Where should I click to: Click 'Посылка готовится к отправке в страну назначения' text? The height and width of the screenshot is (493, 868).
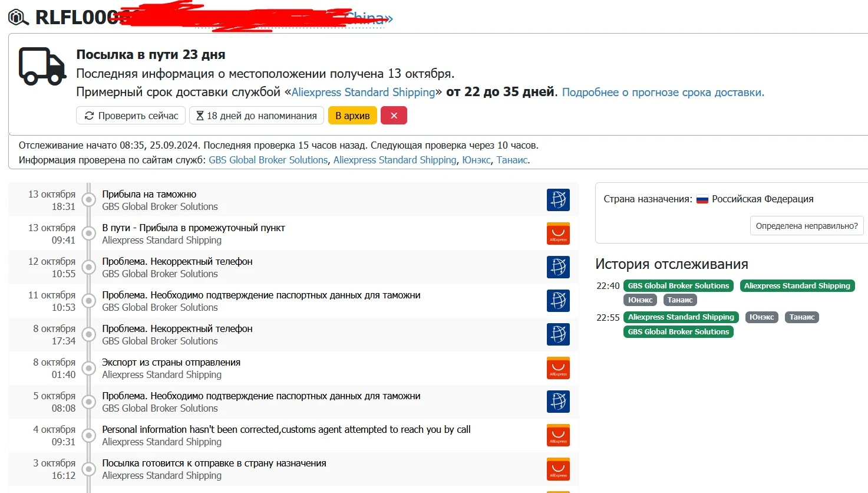coord(214,463)
